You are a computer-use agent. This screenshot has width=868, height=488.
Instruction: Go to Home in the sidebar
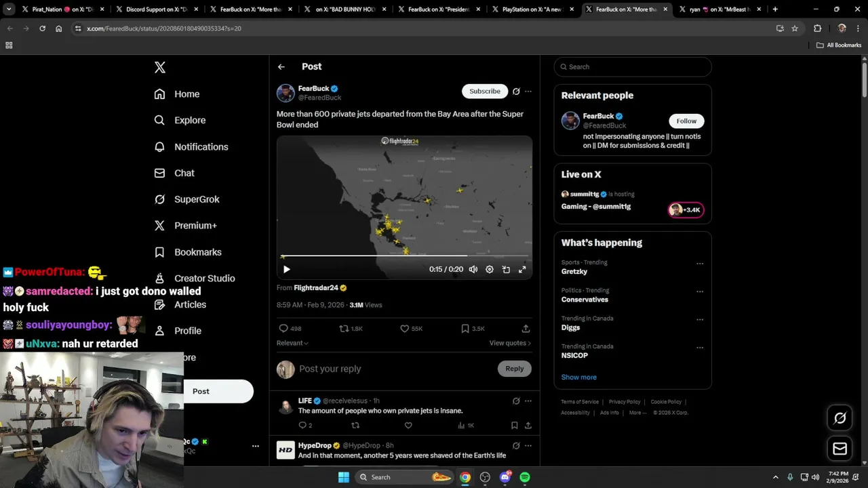pyautogui.click(x=177, y=94)
